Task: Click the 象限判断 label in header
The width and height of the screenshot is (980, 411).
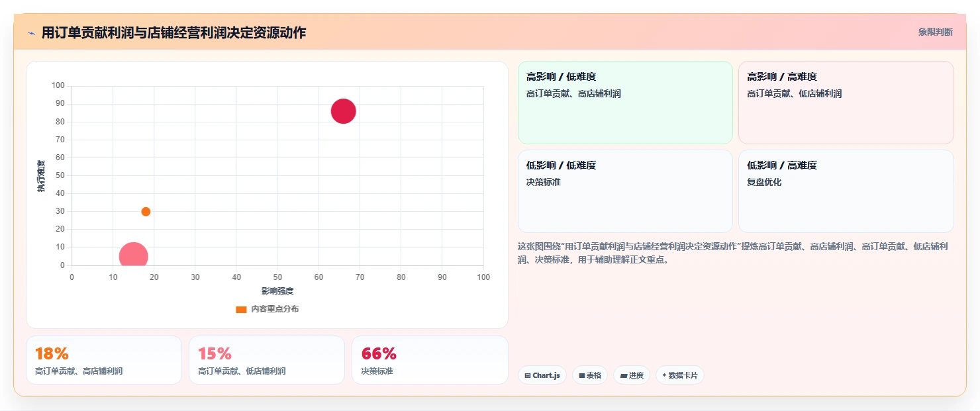Action: [x=935, y=32]
